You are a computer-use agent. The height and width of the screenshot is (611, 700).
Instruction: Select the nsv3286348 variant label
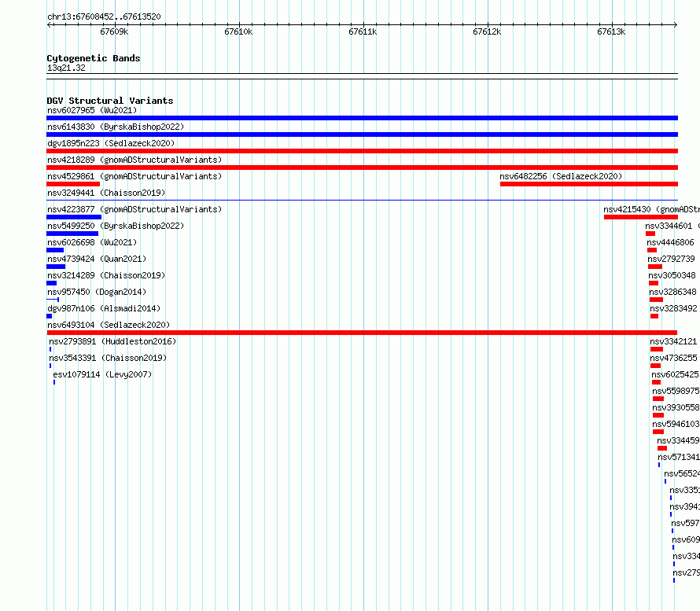tap(672, 292)
